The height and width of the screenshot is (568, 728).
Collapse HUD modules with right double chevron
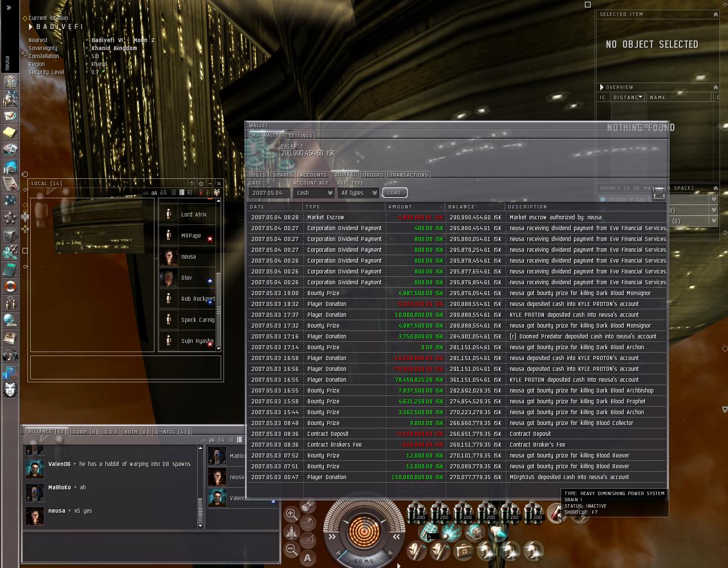396,537
